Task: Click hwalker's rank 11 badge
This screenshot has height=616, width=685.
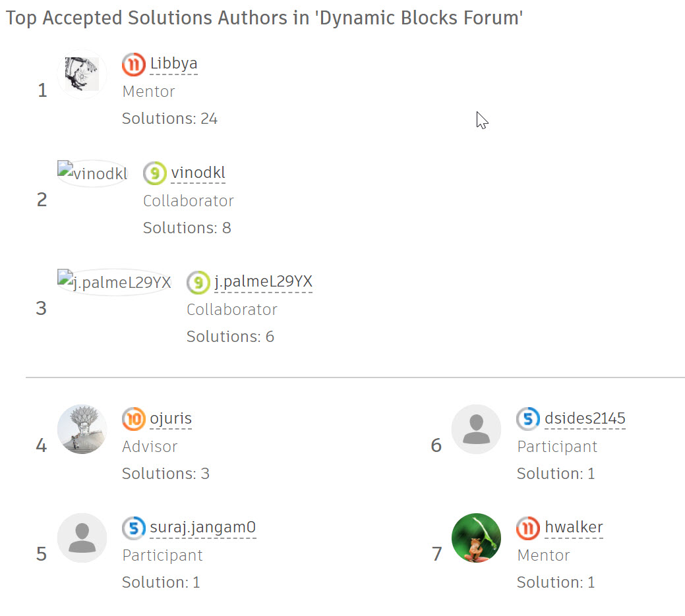Action: 527,527
